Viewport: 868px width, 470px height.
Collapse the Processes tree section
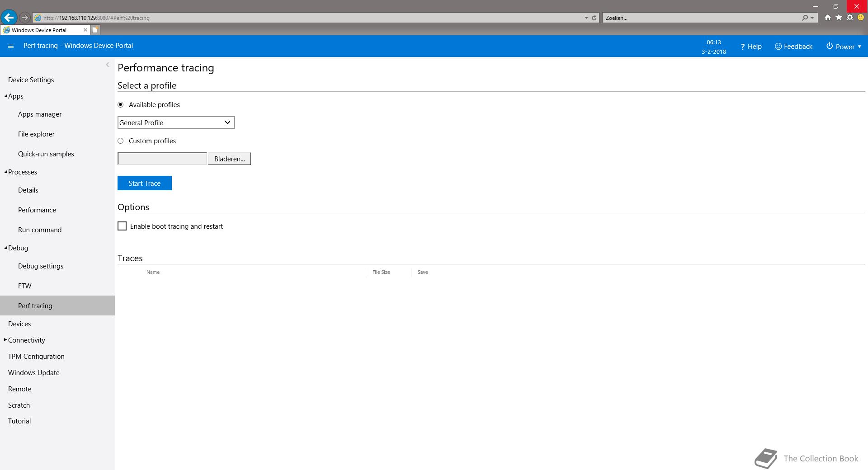(5, 172)
